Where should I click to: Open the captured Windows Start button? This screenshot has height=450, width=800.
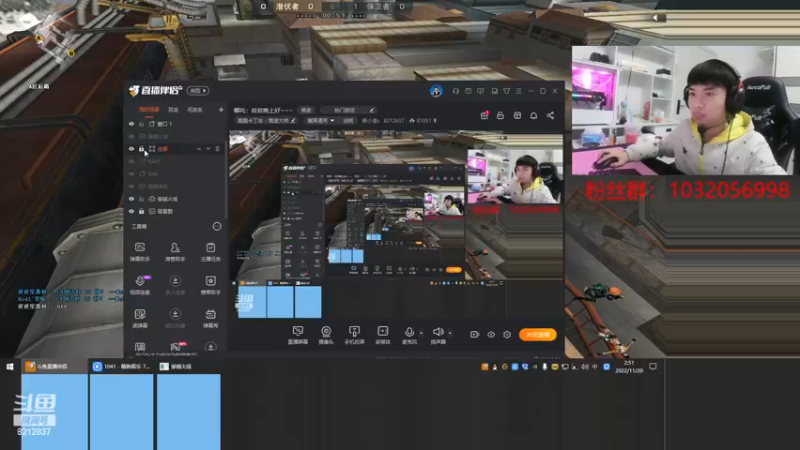10,366
